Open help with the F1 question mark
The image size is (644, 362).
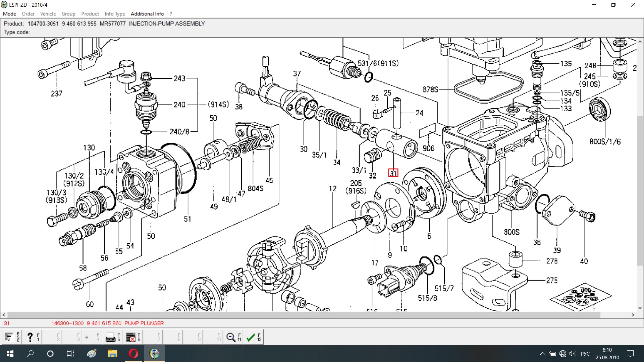coord(30,337)
